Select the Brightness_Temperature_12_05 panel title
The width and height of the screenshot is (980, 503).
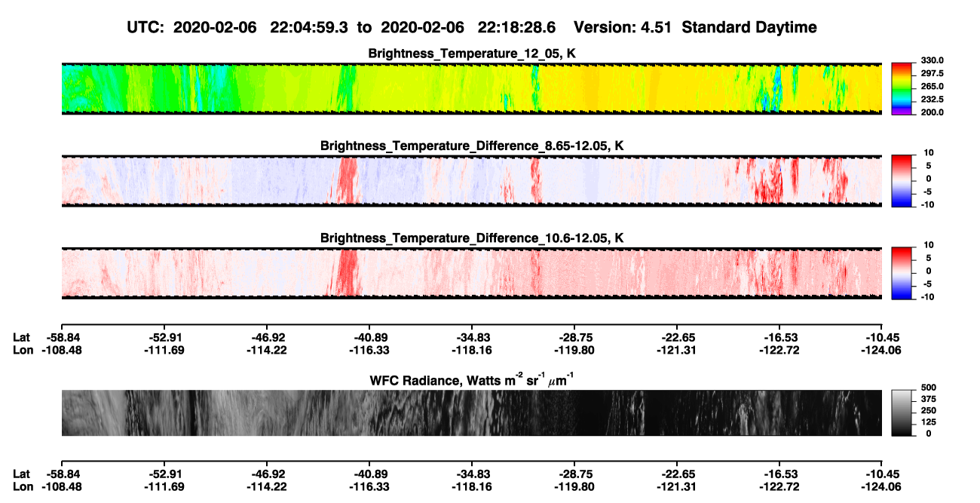pos(472,54)
